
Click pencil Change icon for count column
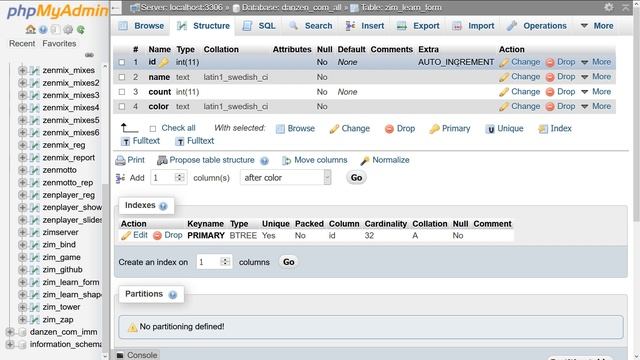(x=504, y=92)
